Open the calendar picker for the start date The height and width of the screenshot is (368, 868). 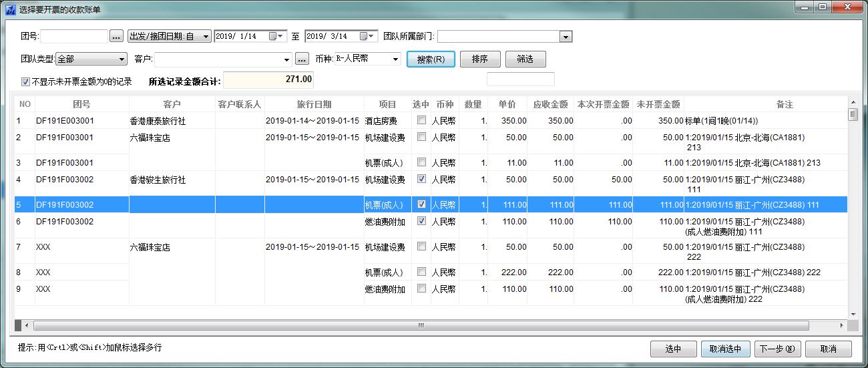(x=273, y=37)
